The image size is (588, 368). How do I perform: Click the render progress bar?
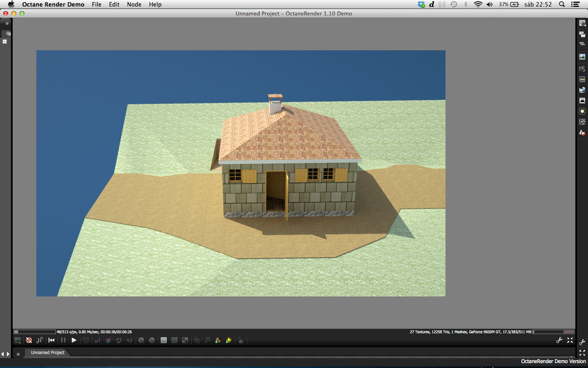click(x=35, y=332)
